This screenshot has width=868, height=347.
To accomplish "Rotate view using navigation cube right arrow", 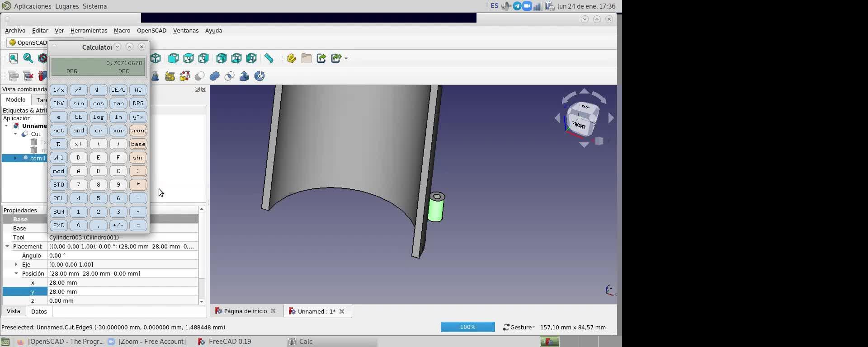I will pyautogui.click(x=611, y=118).
